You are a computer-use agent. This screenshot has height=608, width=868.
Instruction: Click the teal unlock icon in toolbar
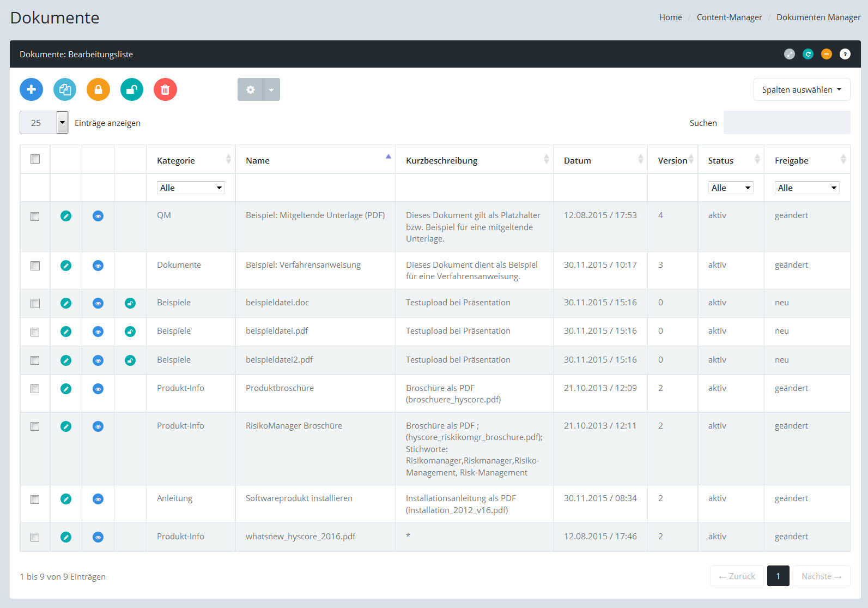click(x=131, y=89)
